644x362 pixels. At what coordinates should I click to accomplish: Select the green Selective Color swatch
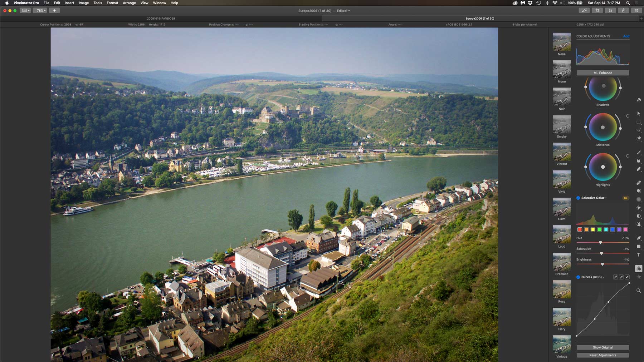(x=599, y=229)
